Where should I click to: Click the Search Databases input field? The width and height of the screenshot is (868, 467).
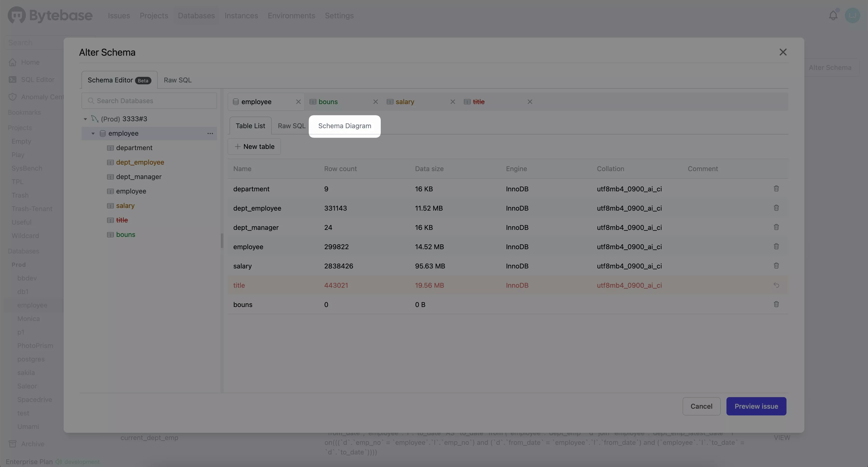point(149,101)
